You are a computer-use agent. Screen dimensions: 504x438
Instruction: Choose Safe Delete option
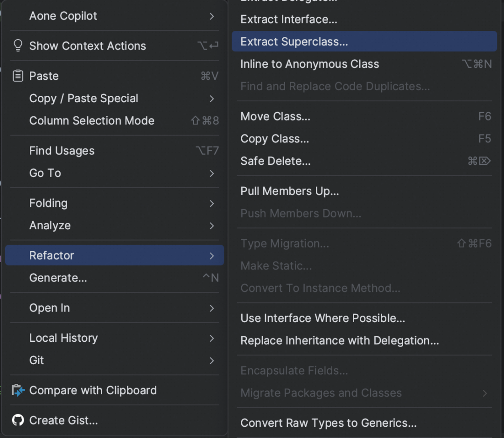click(x=364, y=161)
